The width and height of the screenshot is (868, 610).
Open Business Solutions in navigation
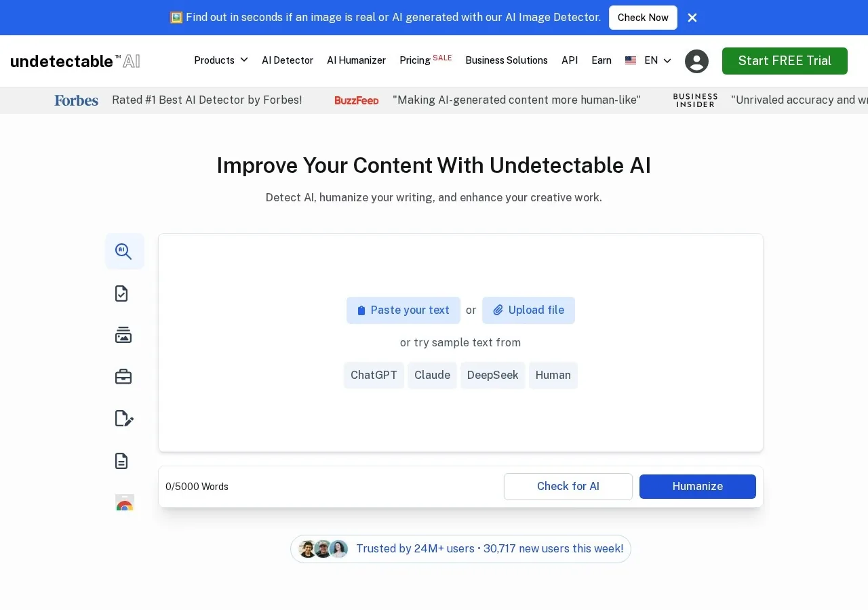coord(507,60)
